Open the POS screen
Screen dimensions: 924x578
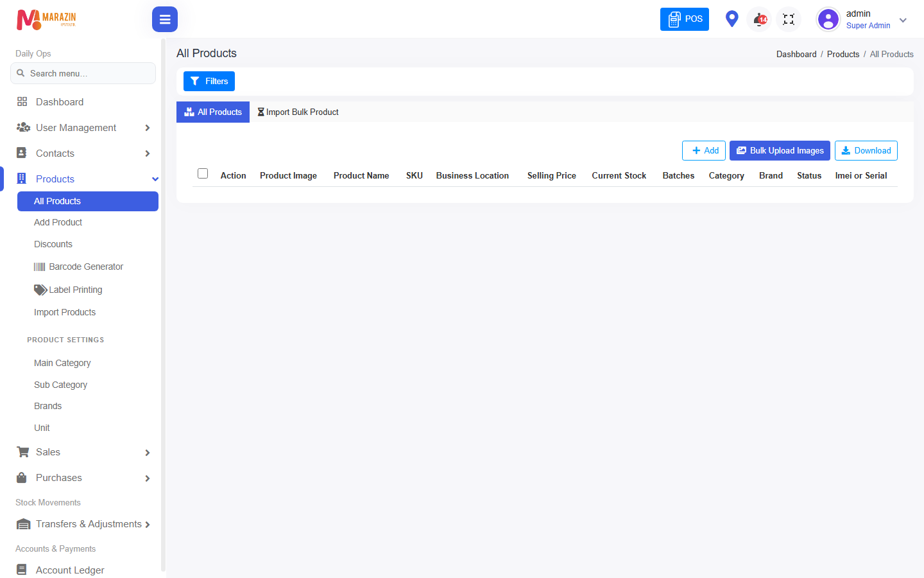pyautogui.click(x=685, y=19)
